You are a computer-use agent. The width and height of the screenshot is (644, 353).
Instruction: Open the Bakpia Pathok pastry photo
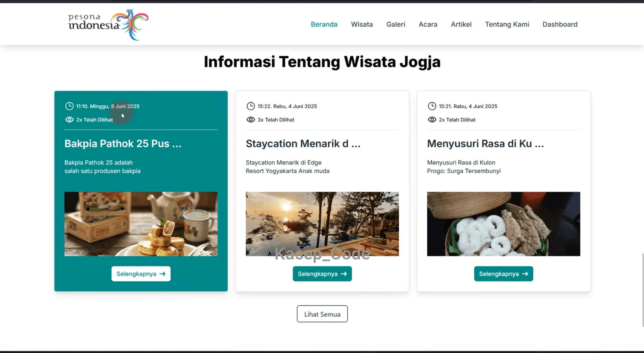(x=141, y=224)
